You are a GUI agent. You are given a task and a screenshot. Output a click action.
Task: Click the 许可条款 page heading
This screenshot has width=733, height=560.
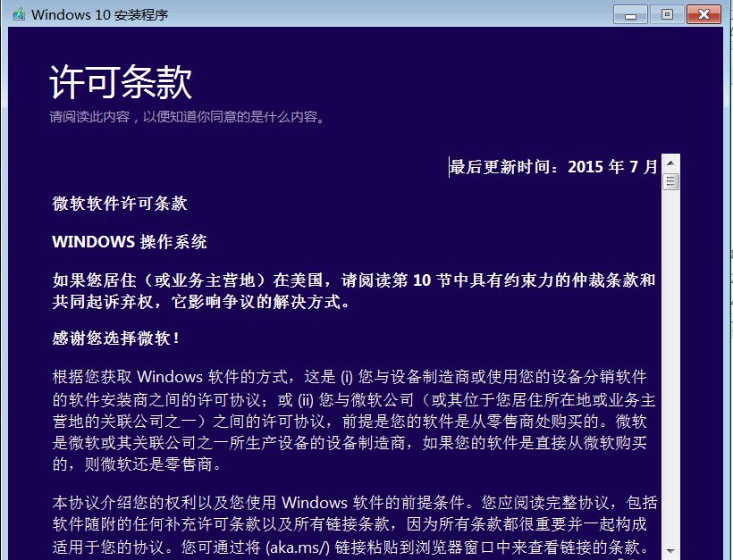121,82
